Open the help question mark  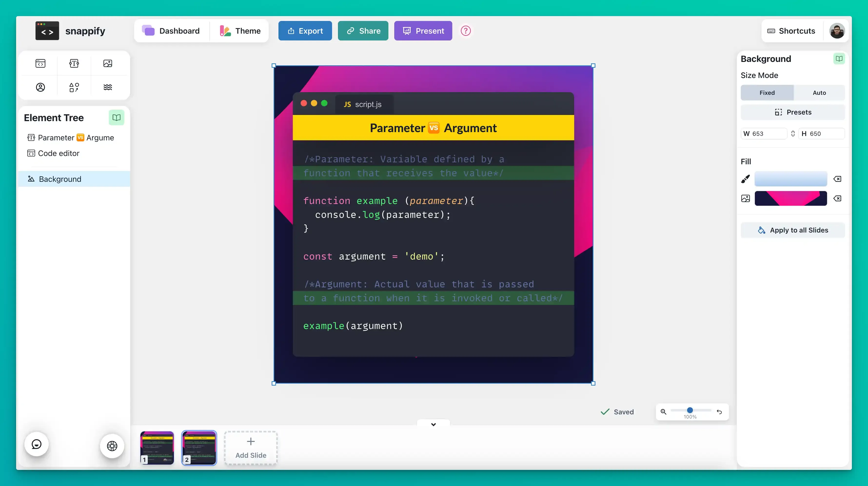[466, 31]
